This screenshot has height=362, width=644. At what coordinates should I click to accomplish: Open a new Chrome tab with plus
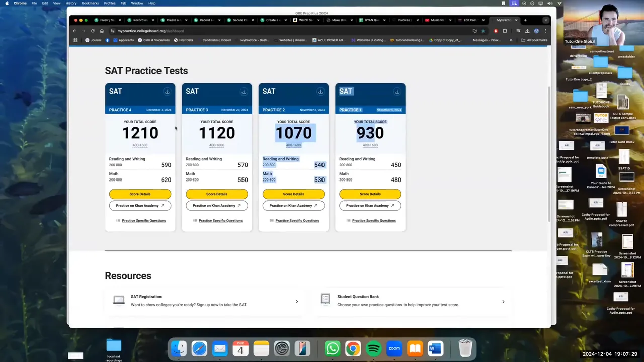coord(525,20)
